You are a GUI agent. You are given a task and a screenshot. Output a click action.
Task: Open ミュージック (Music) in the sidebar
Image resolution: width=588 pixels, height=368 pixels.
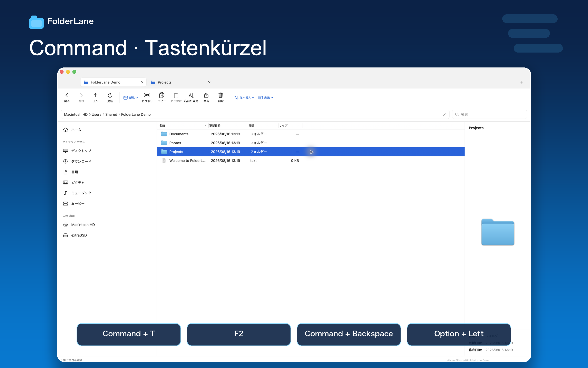(x=77, y=193)
